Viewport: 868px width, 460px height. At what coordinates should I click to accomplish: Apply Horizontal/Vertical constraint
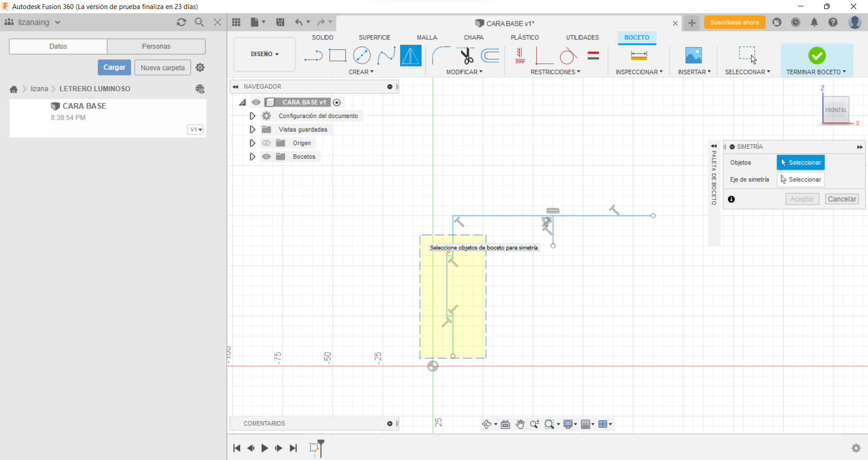[520, 56]
